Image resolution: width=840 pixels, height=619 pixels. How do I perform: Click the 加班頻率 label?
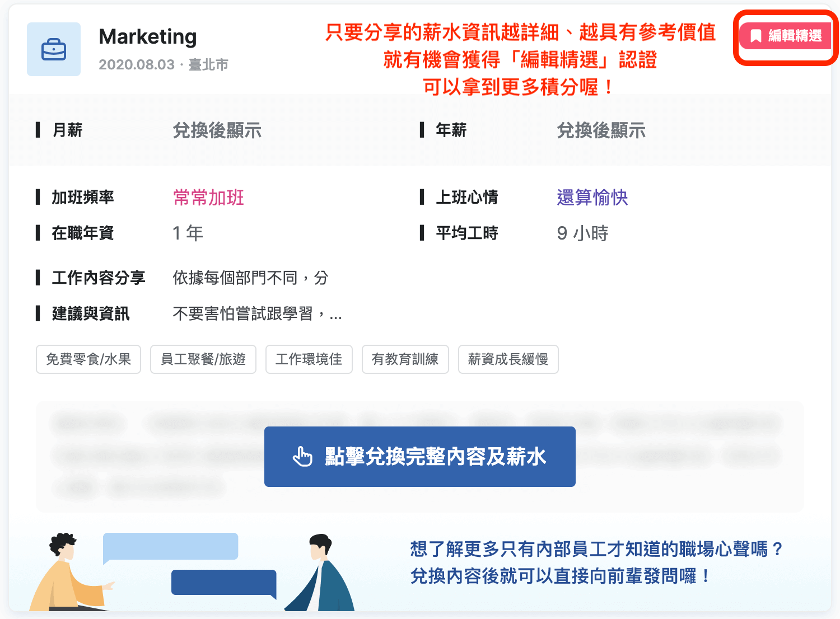coord(83,198)
